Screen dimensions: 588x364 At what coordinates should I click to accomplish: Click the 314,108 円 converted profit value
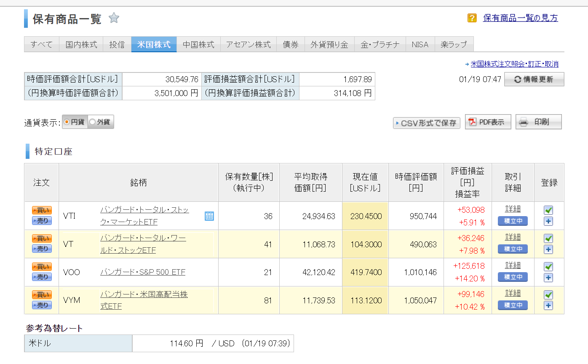[x=353, y=93]
